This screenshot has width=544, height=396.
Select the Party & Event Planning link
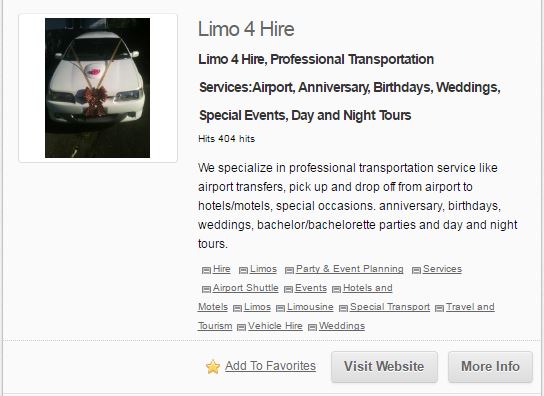(x=350, y=269)
